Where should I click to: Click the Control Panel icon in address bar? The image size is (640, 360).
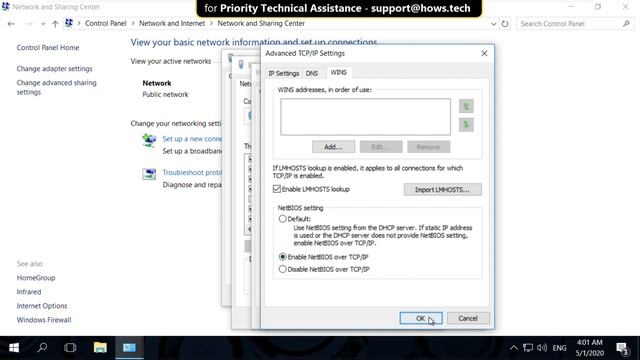tap(69, 23)
